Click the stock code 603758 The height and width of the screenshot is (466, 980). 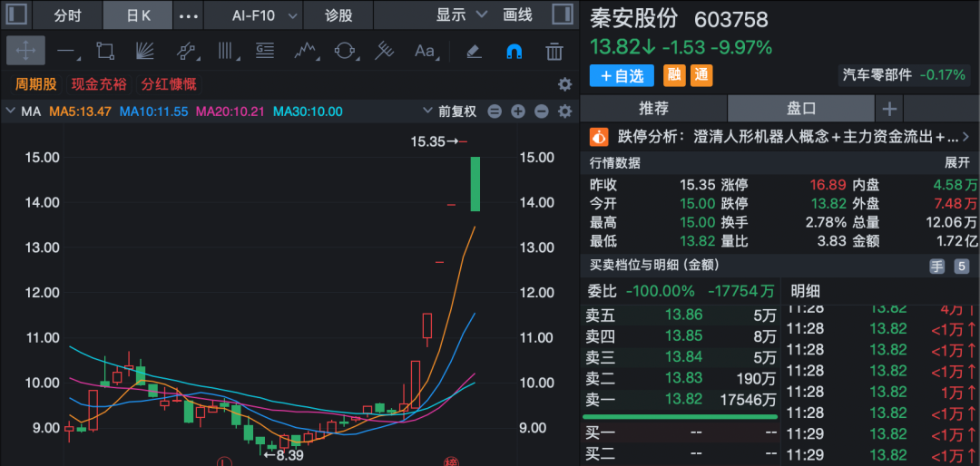pyautogui.click(x=731, y=20)
